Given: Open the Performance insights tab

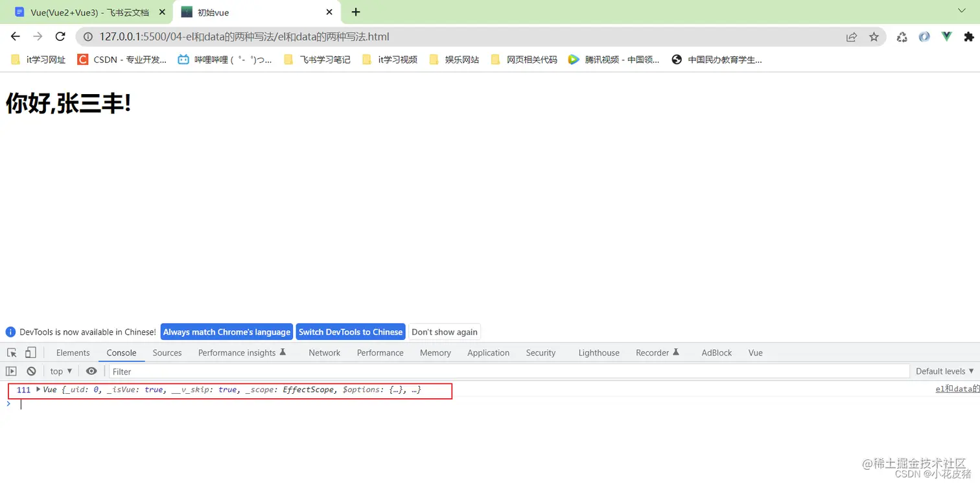Looking at the screenshot, I should click(242, 353).
